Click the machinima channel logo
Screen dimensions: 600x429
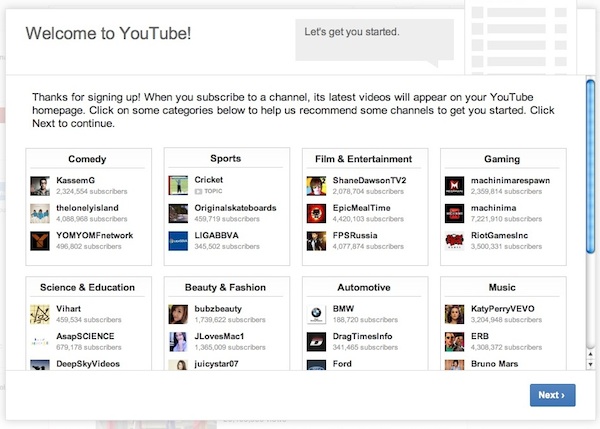pyautogui.click(x=454, y=212)
